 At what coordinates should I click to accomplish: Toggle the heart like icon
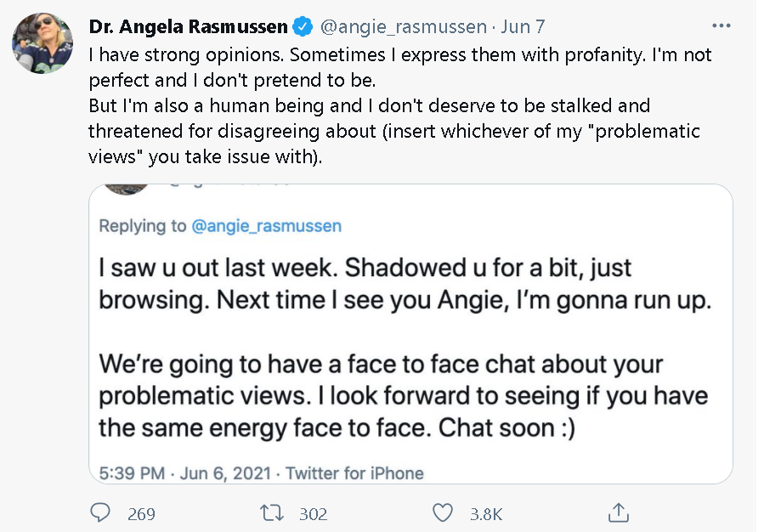point(443,513)
